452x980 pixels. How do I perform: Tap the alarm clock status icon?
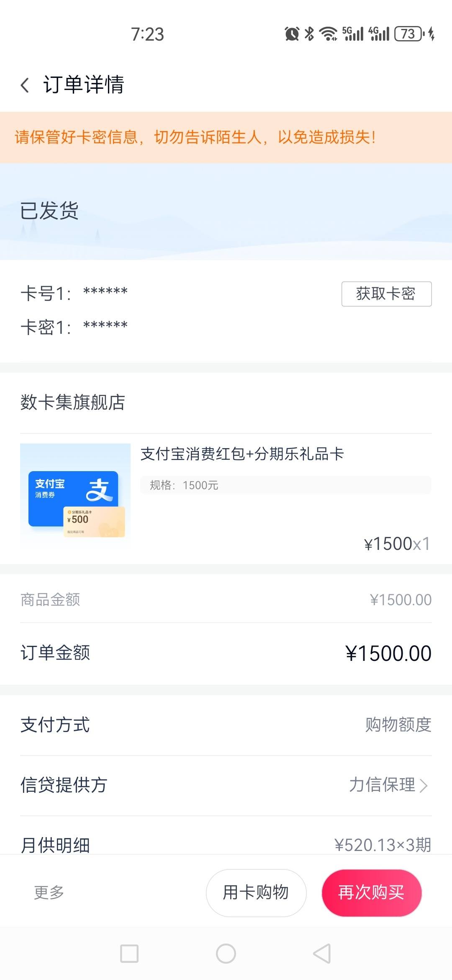[x=292, y=34]
